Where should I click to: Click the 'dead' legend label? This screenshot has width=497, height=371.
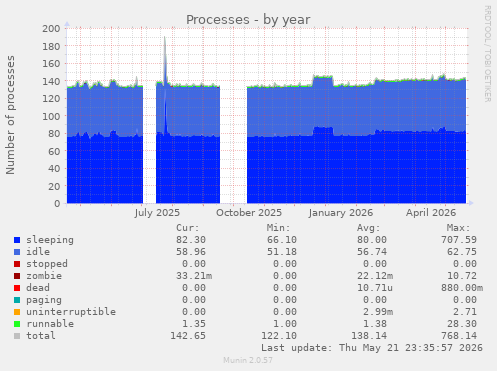(x=38, y=288)
